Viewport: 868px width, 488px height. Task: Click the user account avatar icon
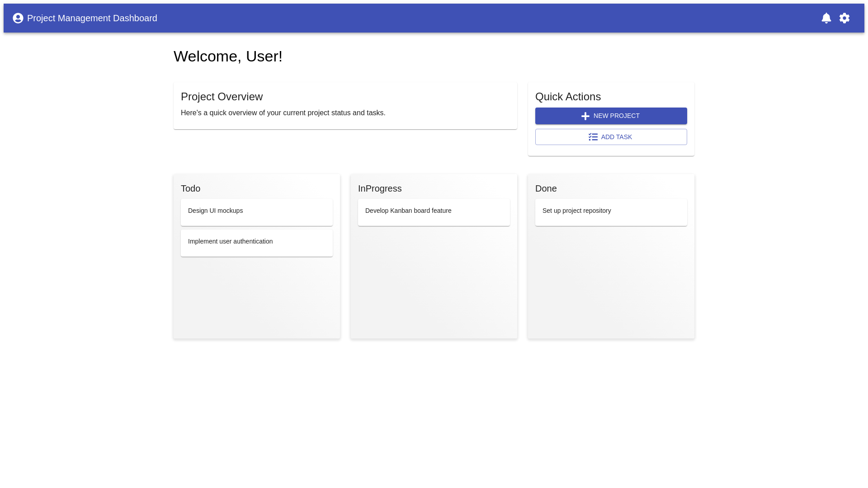click(x=18, y=18)
